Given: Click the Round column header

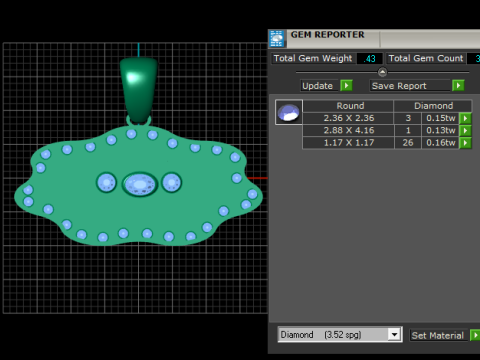Looking at the screenshot, I should pyautogui.click(x=348, y=106).
